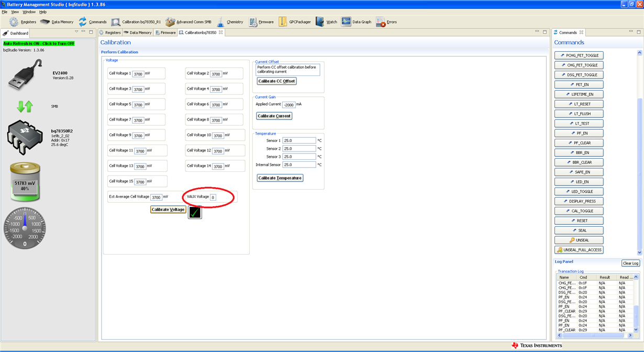Send LED_TOGGLE command

[579, 192]
